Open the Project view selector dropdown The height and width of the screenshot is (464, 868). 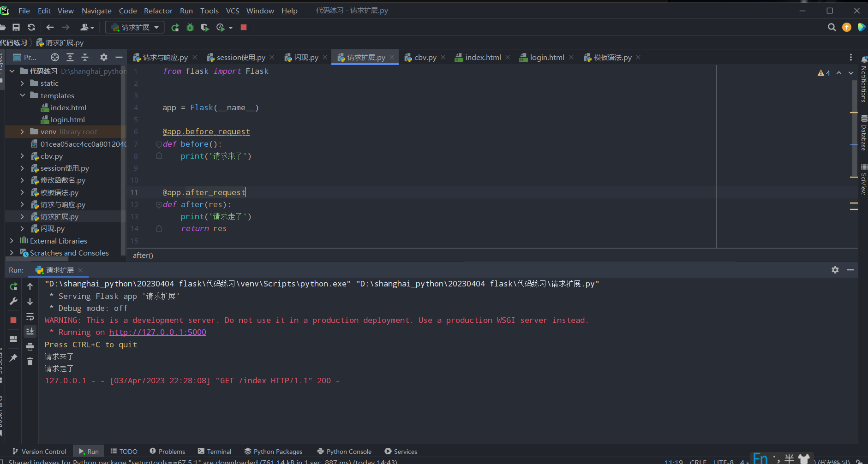(25, 57)
